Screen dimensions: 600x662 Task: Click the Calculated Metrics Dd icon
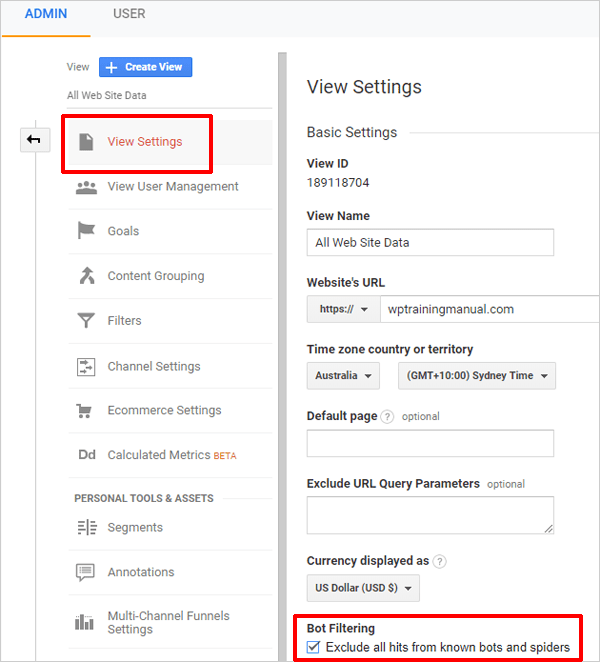[87, 455]
